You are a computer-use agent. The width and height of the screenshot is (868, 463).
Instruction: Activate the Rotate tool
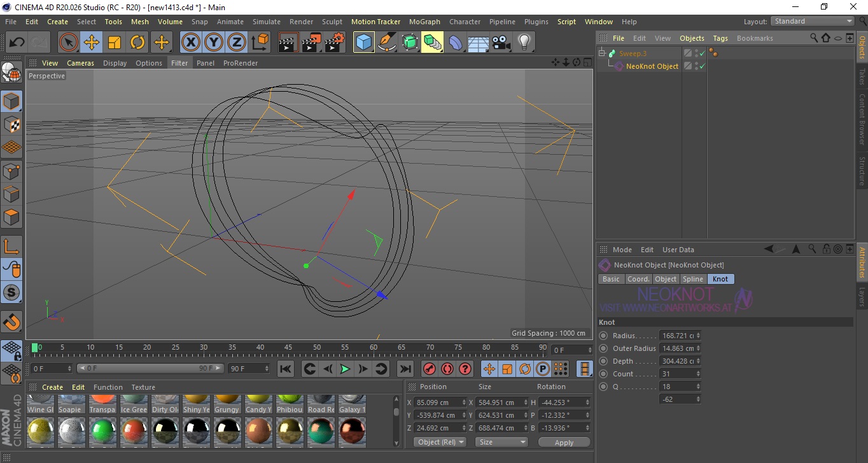(137, 43)
